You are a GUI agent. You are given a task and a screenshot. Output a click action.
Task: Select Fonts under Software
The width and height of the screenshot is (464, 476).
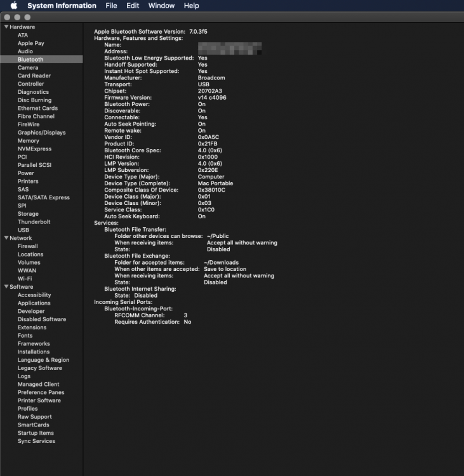tap(25, 336)
